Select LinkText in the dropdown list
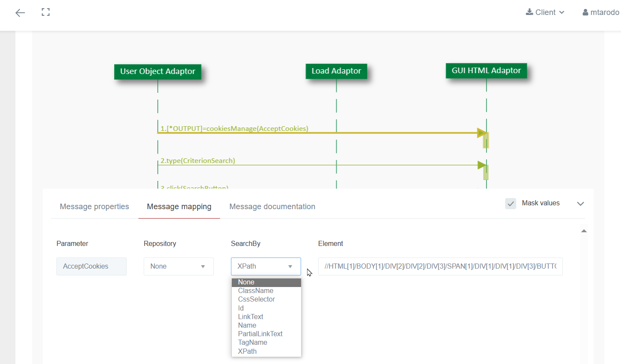This screenshot has height=364, width=621. [251, 317]
